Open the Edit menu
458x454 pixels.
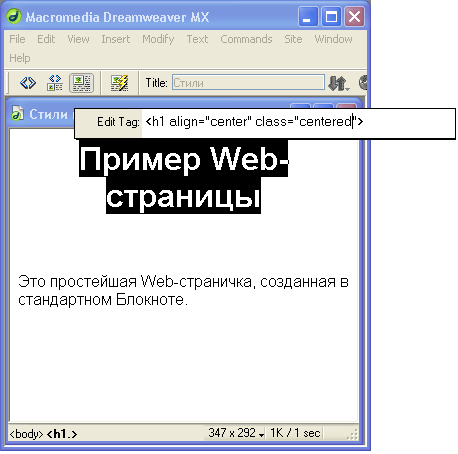click(x=46, y=39)
